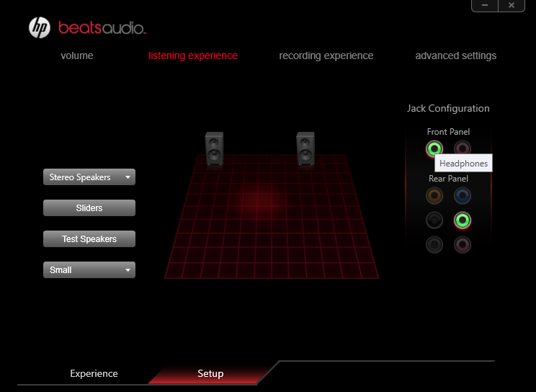Open the Small room size dropdown

pos(89,270)
